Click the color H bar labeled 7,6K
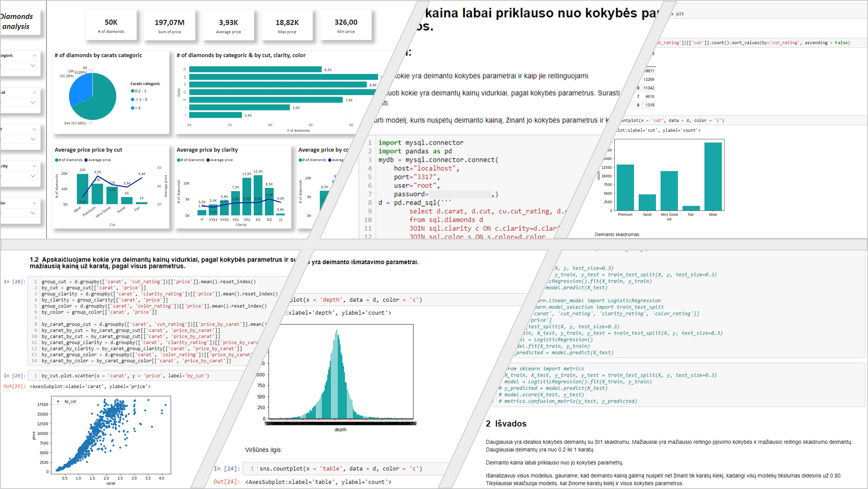Viewport: 868px width, 489px height. [266, 100]
